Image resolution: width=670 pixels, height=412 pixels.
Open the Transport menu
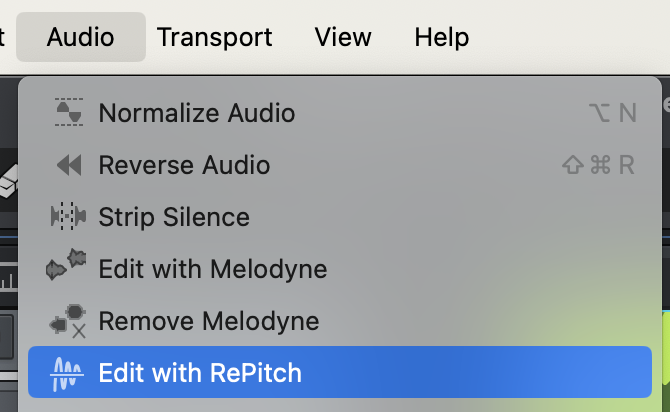(214, 38)
